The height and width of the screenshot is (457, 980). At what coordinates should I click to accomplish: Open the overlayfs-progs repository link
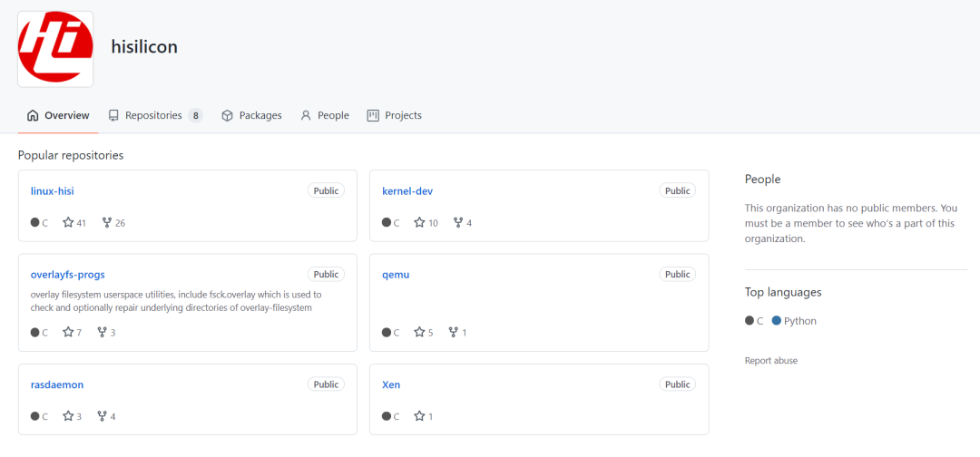pyautogui.click(x=67, y=275)
